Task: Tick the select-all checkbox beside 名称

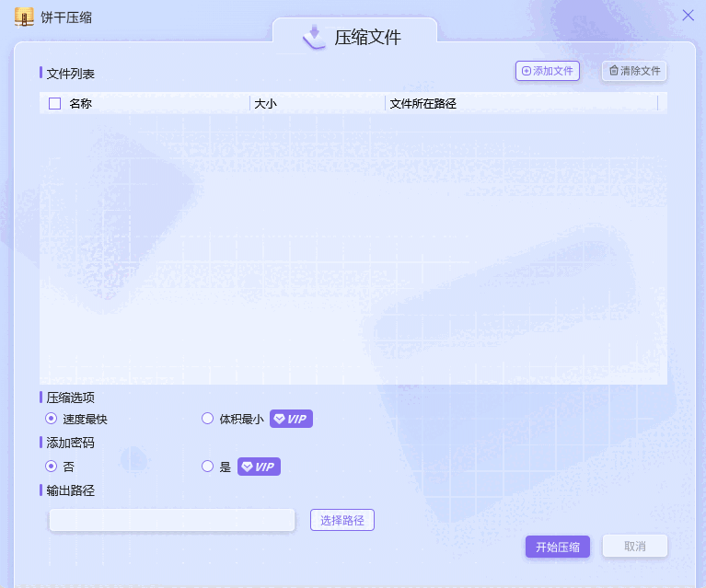Action: tap(55, 104)
